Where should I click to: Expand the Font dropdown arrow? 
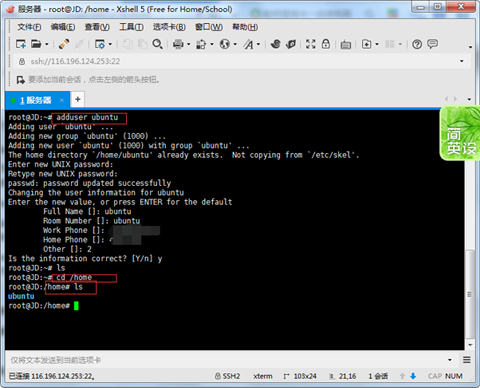[258, 44]
